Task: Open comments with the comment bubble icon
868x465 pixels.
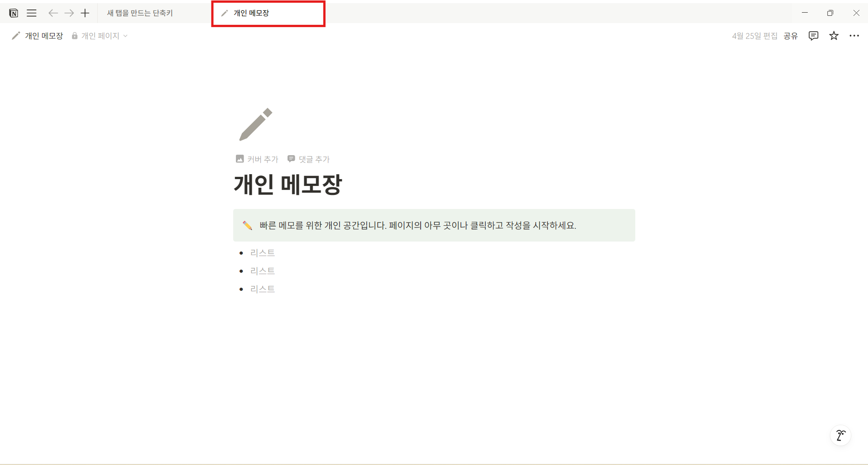Action: pos(813,36)
